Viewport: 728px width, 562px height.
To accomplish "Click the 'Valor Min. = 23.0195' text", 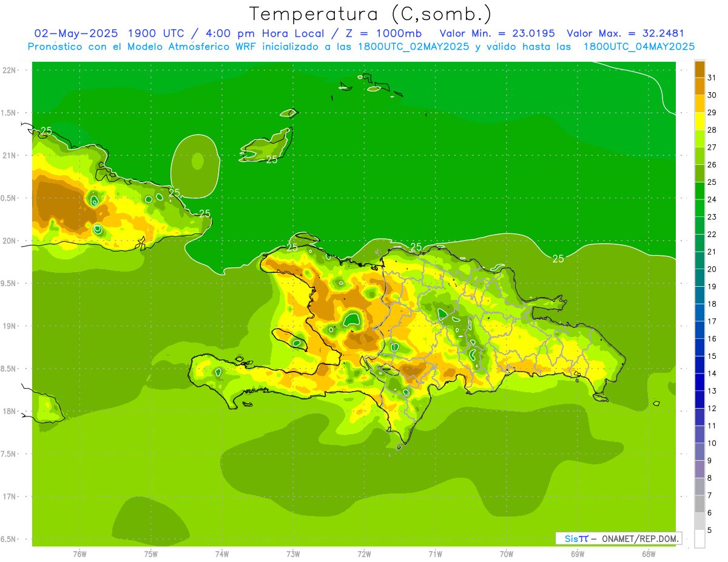I will click(497, 33).
